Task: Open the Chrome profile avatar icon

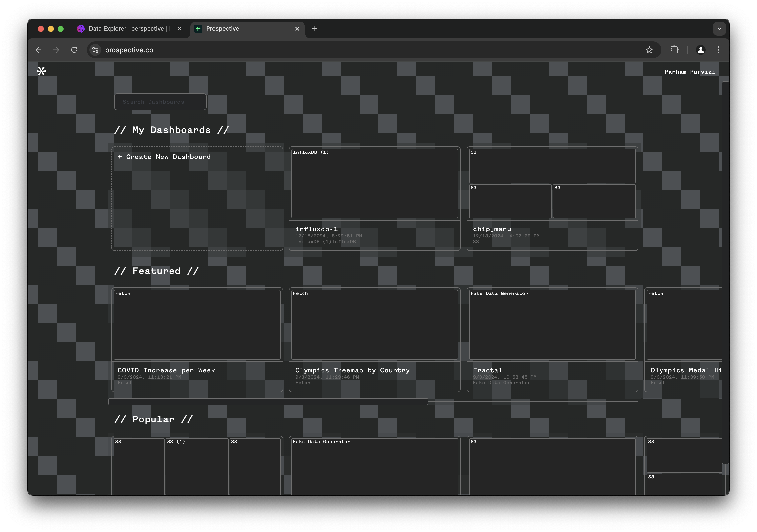Action: [x=701, y=50]
